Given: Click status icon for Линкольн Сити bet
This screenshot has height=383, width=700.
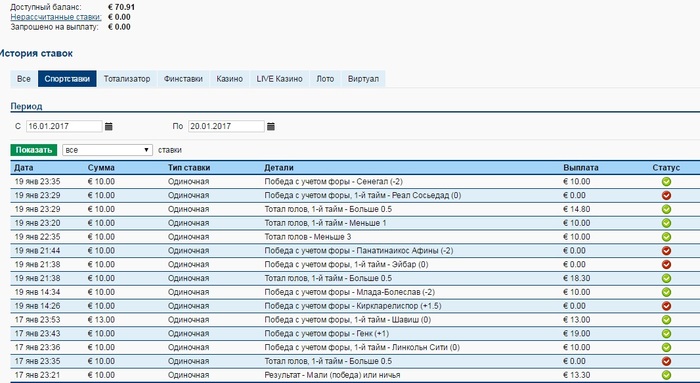Looking at the screenshot, I should pyautogui.click(x=666, y=348).
